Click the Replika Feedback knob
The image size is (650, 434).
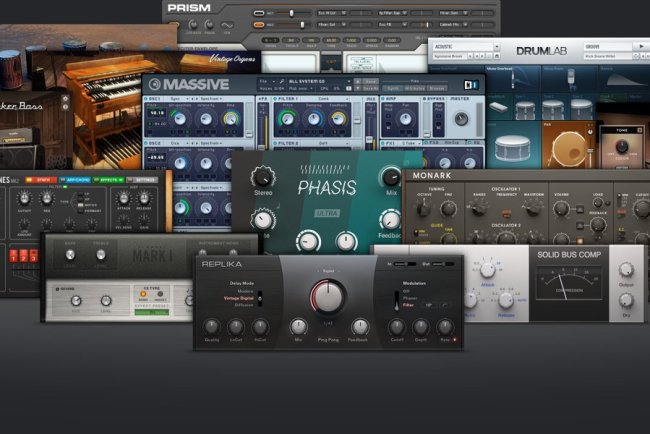(359, 327)
